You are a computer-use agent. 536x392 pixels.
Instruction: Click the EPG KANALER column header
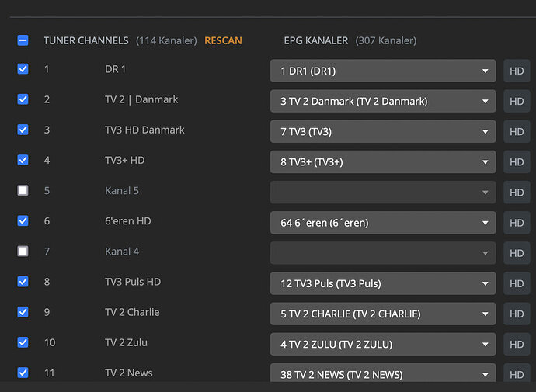pyautogui.click(x=317, y=40)
